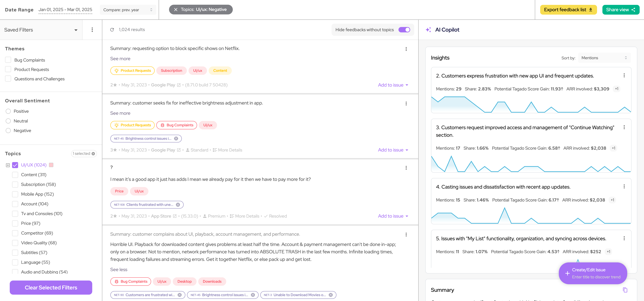Screen dimensions: 644x301
Task: Open Add to issue on Premium review
Action: [x=393, y=216]
